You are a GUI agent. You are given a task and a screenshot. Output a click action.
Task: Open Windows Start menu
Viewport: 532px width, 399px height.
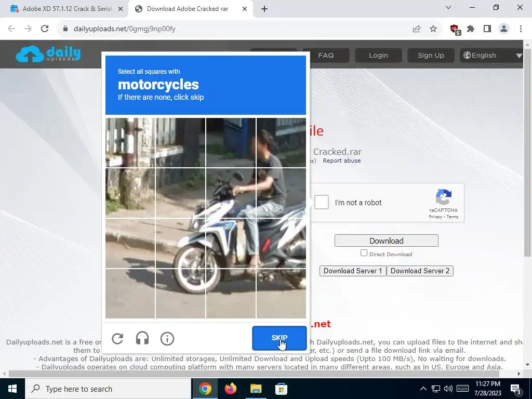[x=12, y=389]
